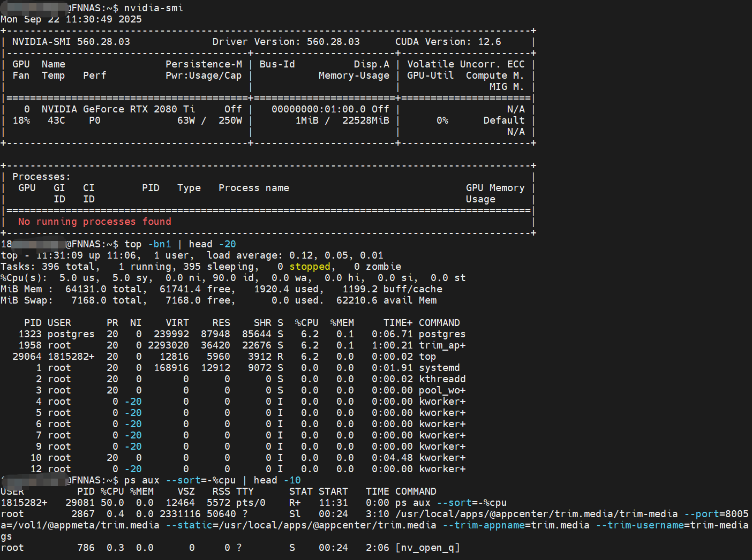Viewport: 752px width, 560px height.
Task: Click the 43C GPU temperature value
Action: click(x=56, y=120)
